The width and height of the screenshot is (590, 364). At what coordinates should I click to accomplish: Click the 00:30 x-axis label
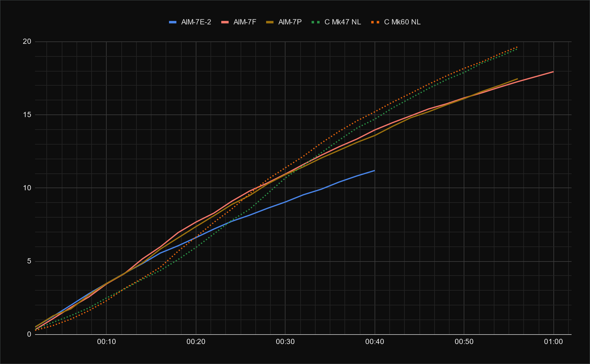[285, 342]
